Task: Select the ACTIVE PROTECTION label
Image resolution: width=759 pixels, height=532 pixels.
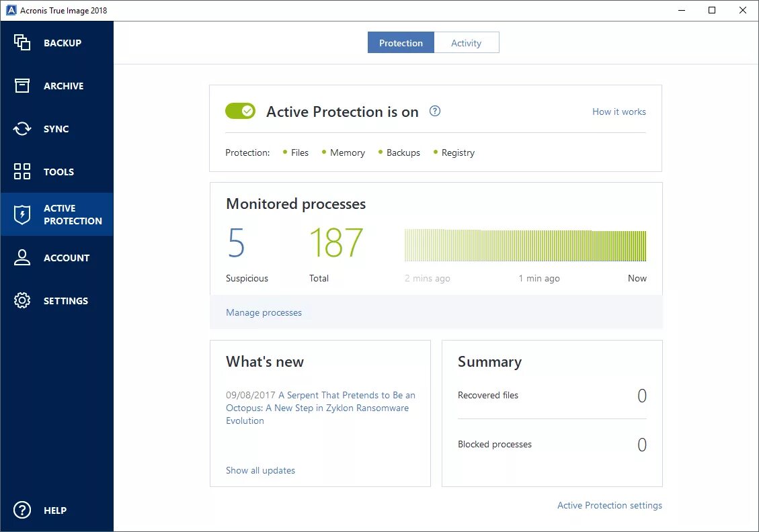Action: tap(73, 214)
